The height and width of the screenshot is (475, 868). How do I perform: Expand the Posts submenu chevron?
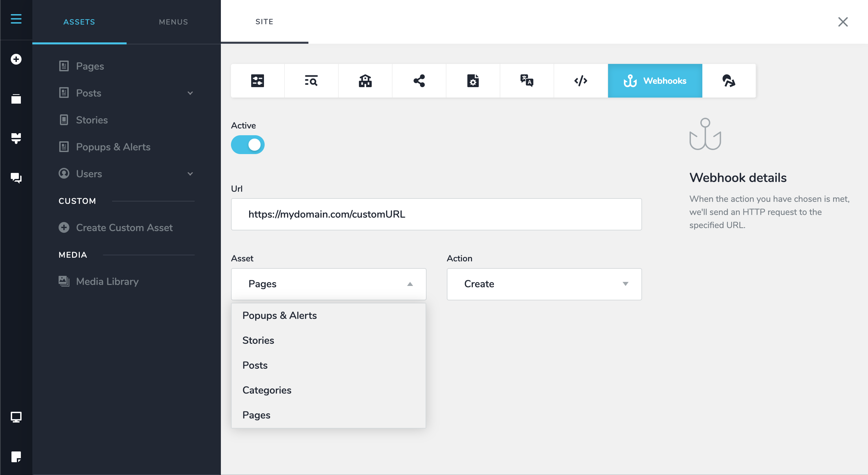[x=190, y=93]
